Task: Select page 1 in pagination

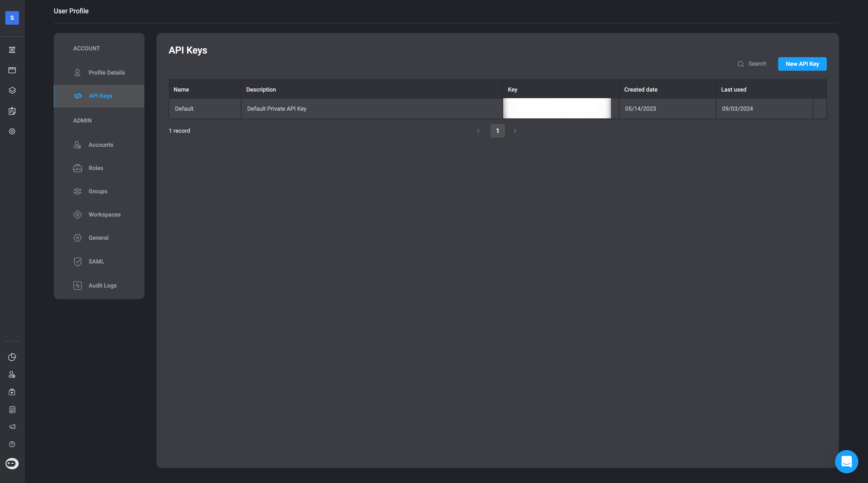Action: pos(497,131)
